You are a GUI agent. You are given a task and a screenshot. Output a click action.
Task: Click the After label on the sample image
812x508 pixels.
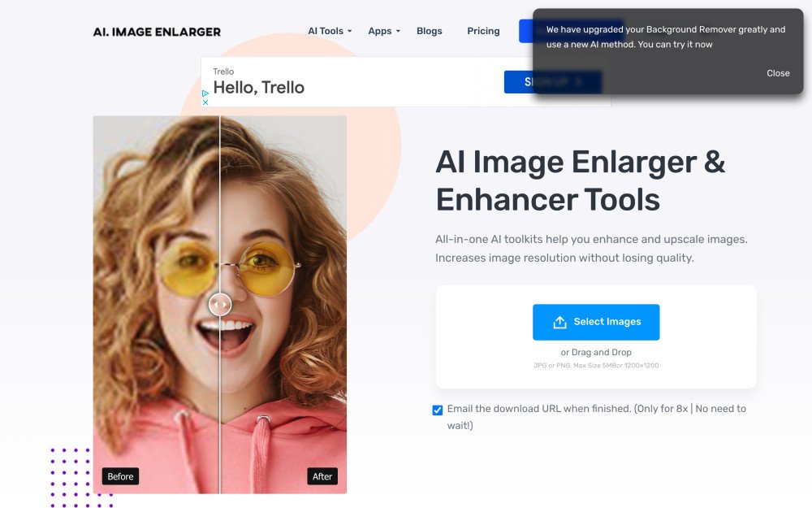[x=322, y=476]
